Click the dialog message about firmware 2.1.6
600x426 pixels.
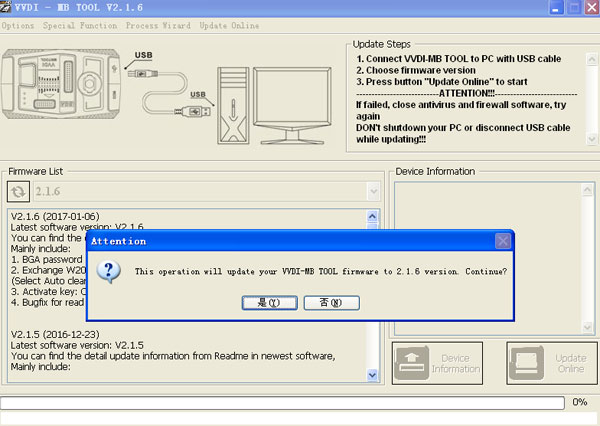tap(321, 272)
